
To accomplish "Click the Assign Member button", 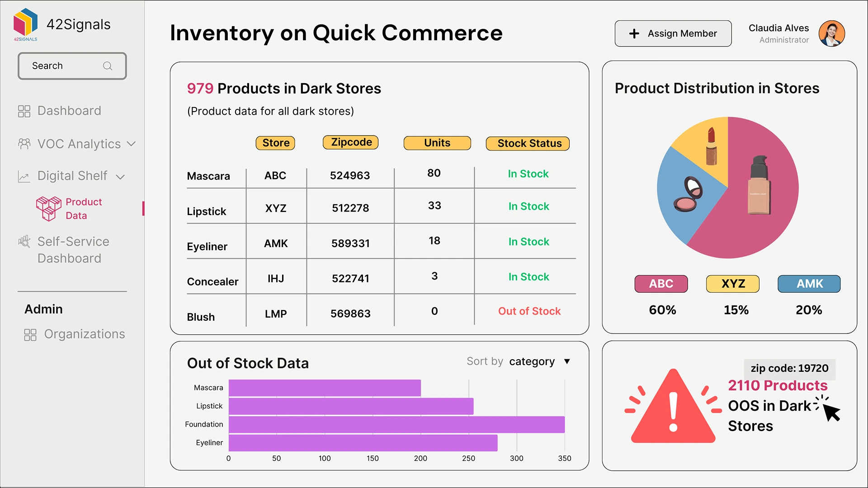I will coord(673,33).
